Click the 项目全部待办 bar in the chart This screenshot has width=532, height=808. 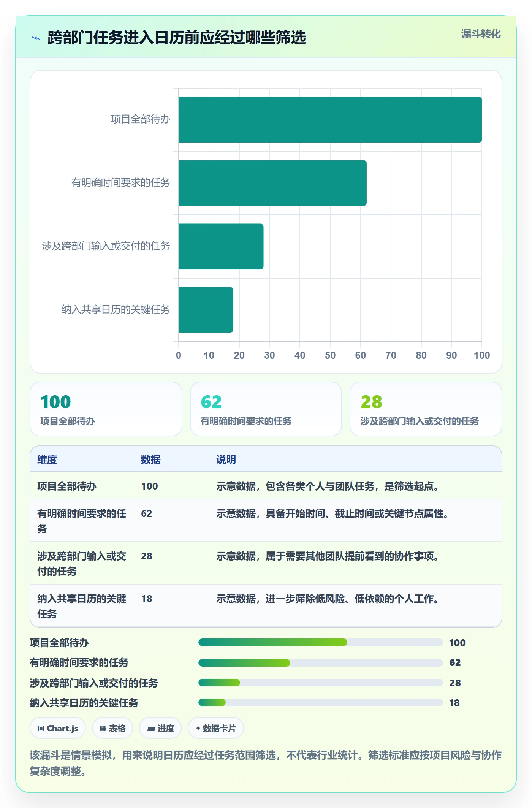click(330, 120)
